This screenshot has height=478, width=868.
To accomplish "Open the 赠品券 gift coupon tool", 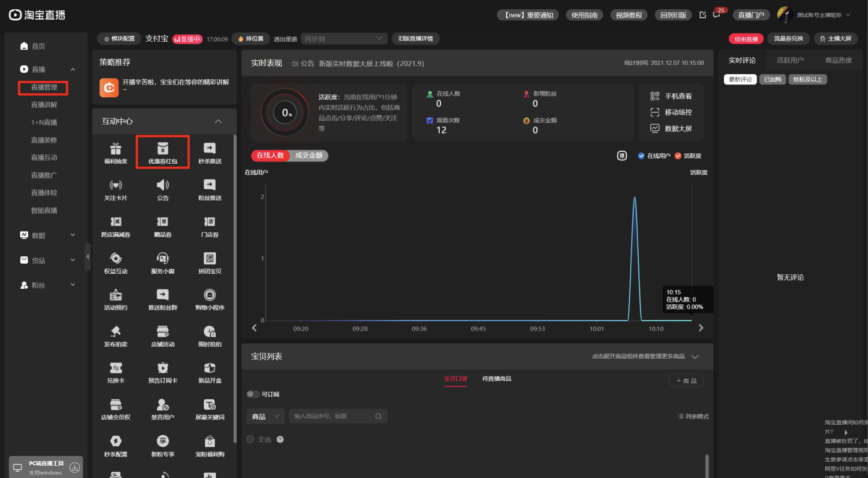I will click(x=163, y=227).
